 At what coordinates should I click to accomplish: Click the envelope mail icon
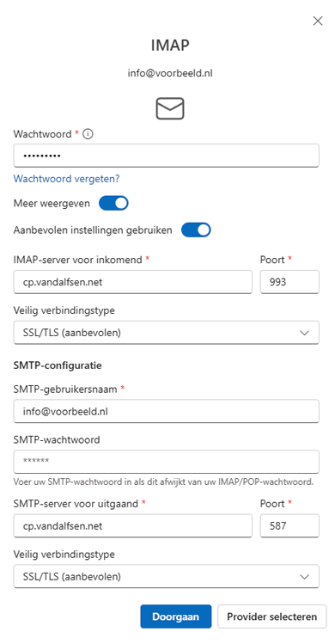170,109
